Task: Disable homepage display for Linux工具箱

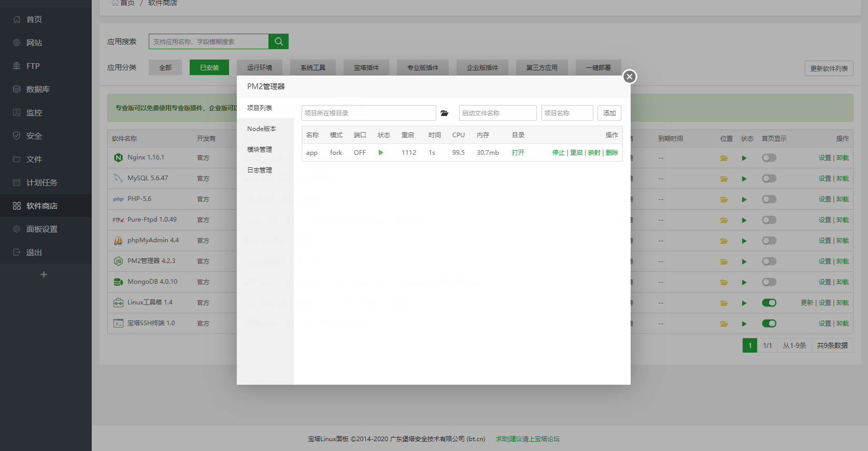Action: pyautogui.click(x=769, y=302)
